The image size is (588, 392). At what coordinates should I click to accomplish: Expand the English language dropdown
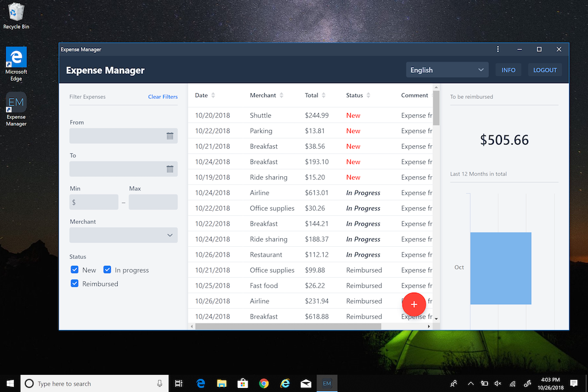[447, 70]
